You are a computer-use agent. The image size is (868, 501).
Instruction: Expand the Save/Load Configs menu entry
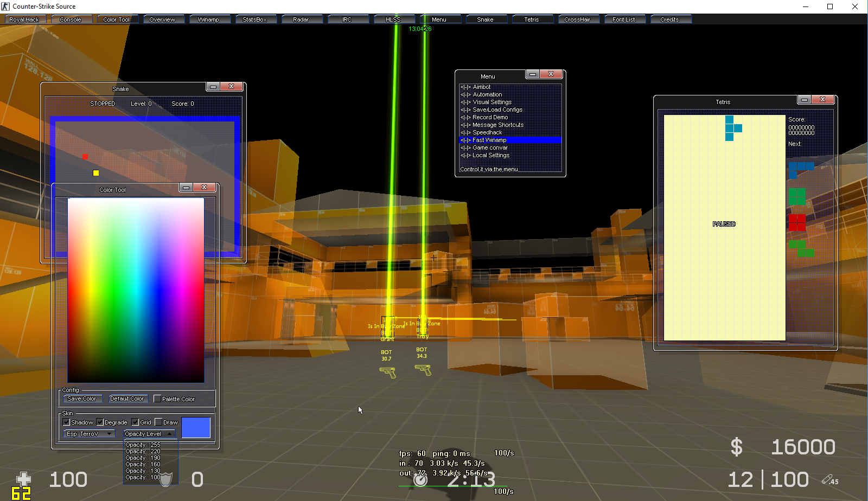coord(510,110)
